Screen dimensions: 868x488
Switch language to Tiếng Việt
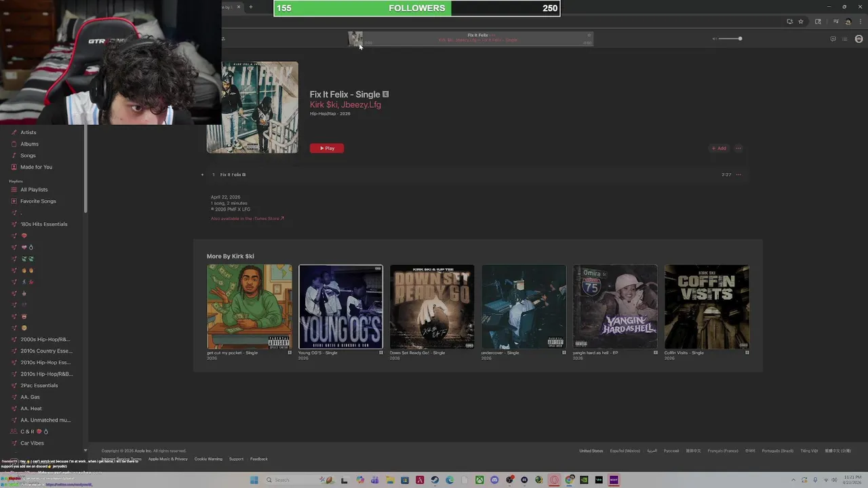809,451
